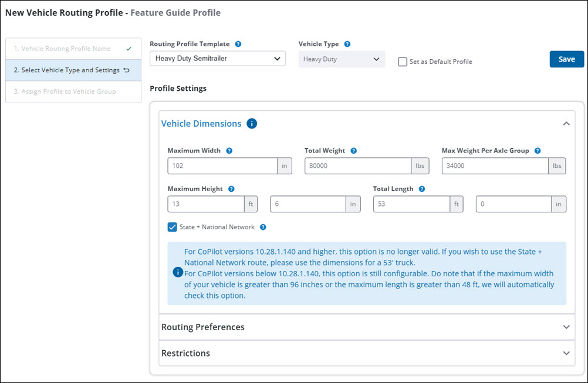Collapse the Vehicle Dimensions section

click(x=567, y=123)
